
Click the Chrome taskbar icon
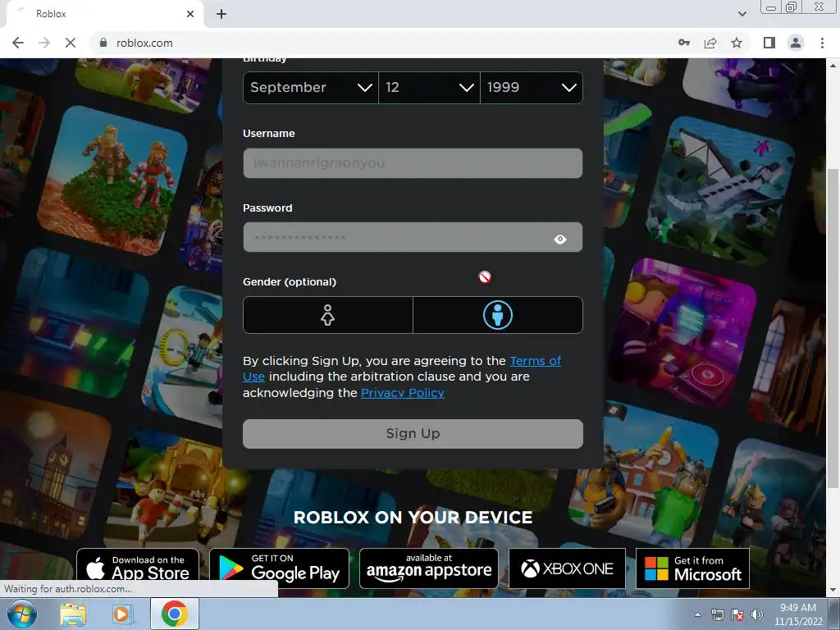pyautogui.click(x=175, y=614)
